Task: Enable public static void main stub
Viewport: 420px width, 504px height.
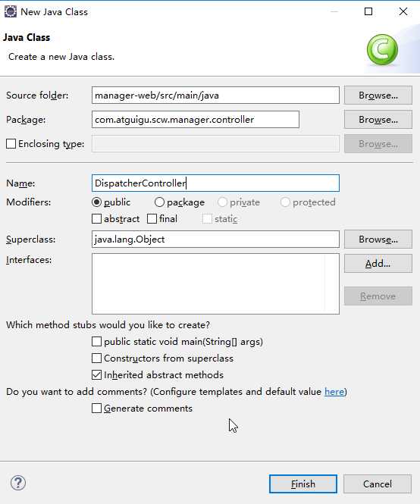Action: (96, 341)
